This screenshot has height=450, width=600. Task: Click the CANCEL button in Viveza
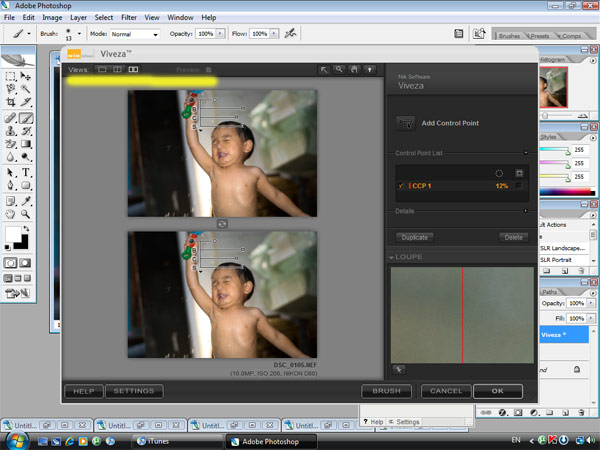point(446,391)
